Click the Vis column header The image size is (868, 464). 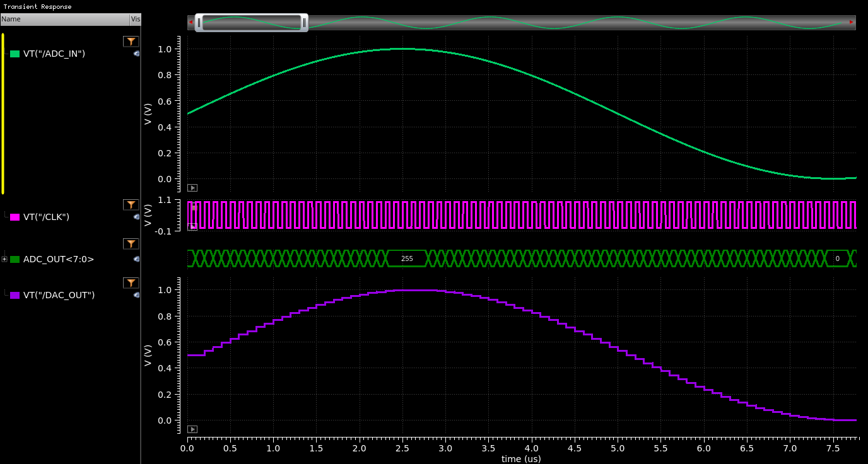click(x=134, y=19)
